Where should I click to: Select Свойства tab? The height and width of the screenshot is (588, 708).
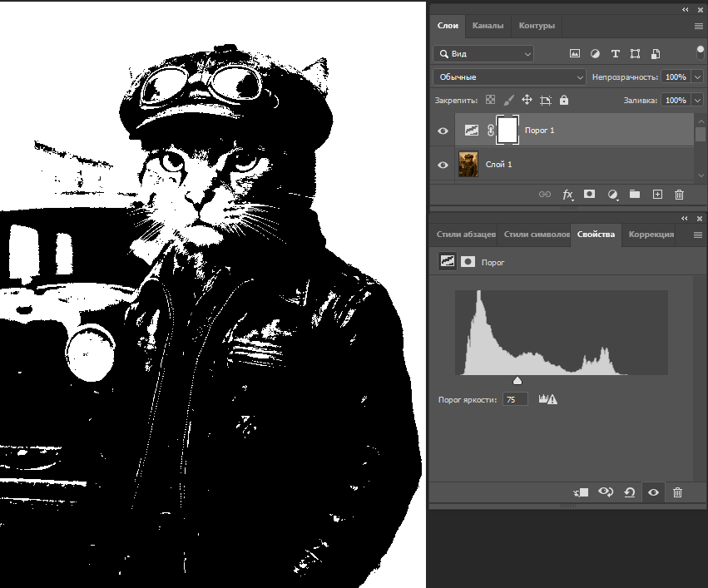click(596, 235)
